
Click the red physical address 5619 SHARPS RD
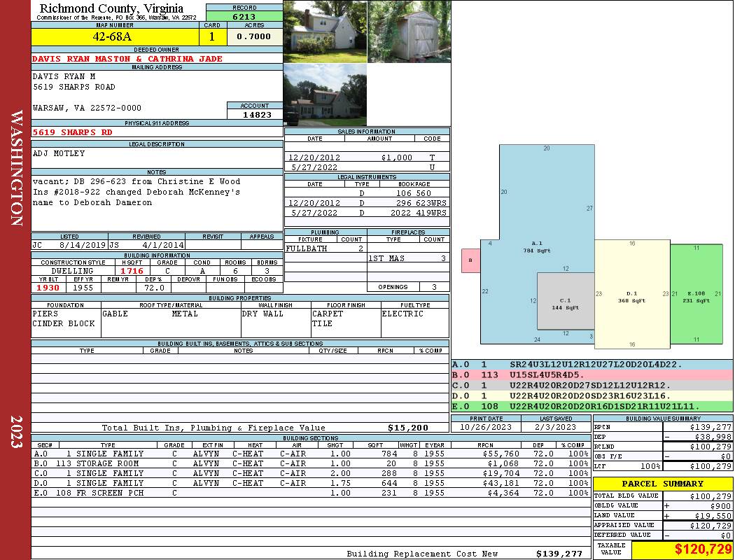[72, 132]
